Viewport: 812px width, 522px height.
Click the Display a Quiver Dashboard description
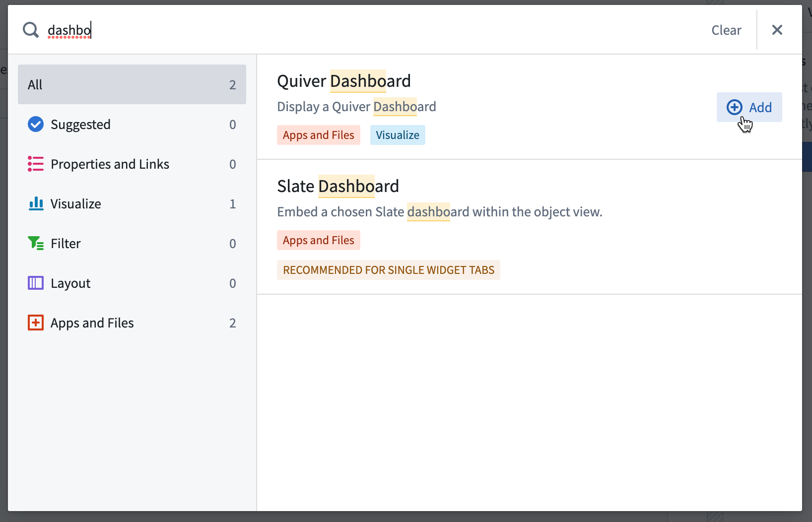(x=356, y=107)
